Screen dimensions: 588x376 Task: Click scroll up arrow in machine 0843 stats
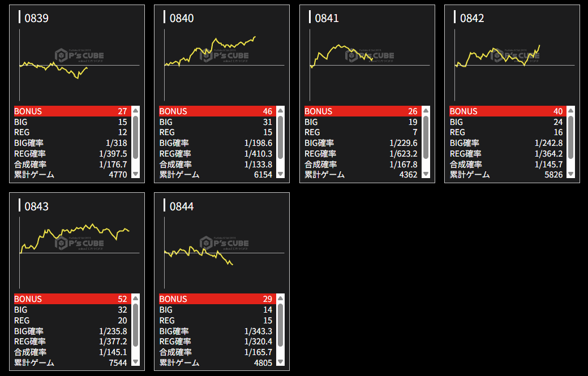[135, 299]
